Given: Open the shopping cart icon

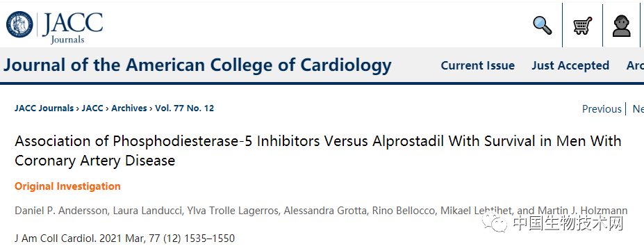Looking at the screenshot, I should (582, 26).
